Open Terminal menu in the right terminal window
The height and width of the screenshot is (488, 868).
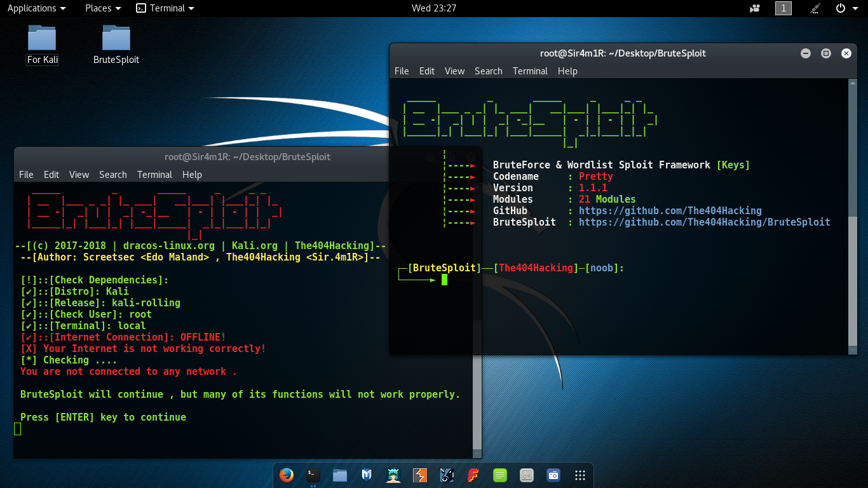point(530,71)
